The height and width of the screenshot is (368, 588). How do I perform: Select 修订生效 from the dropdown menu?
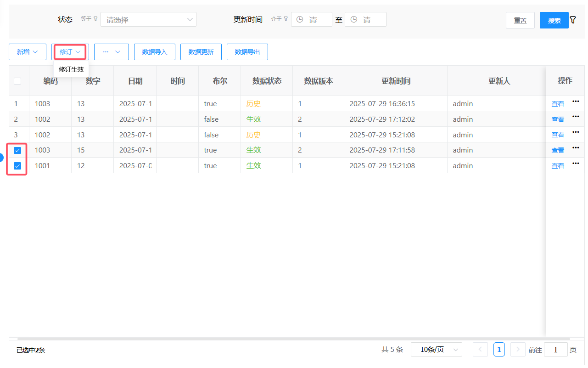71,69
